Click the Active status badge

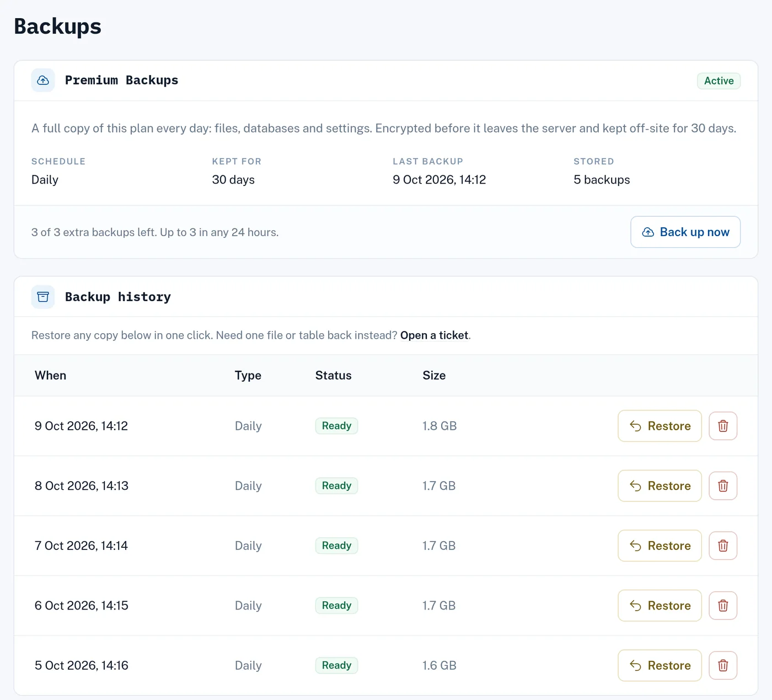pyautogui.click(x=719, y=81)
